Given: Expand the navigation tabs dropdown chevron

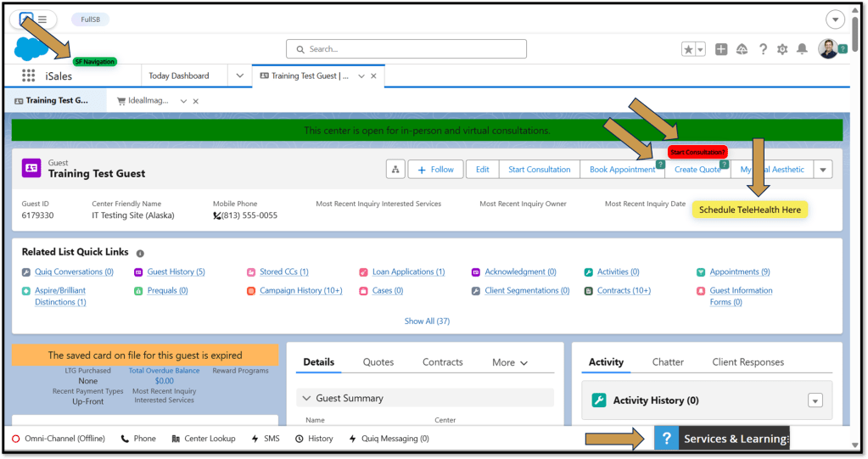Looking at the screenshot, I should point(240,76).
